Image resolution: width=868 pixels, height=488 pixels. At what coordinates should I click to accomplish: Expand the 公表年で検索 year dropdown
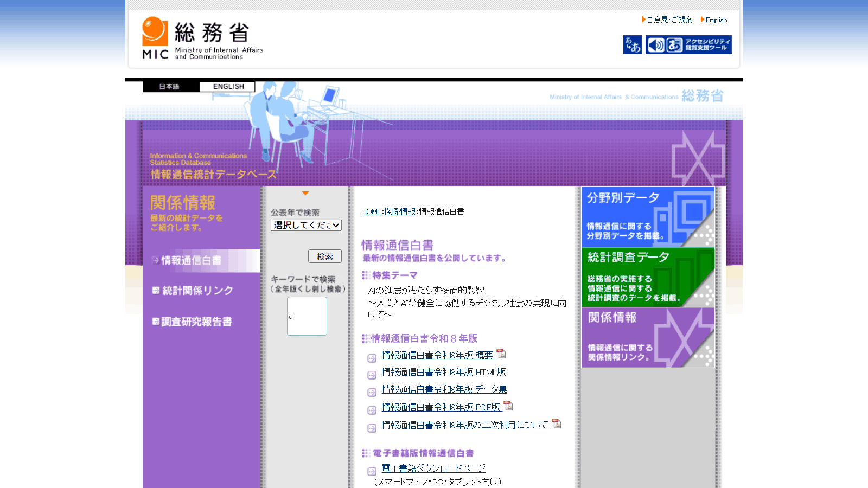pyautogui.click(x=306, y=225)
